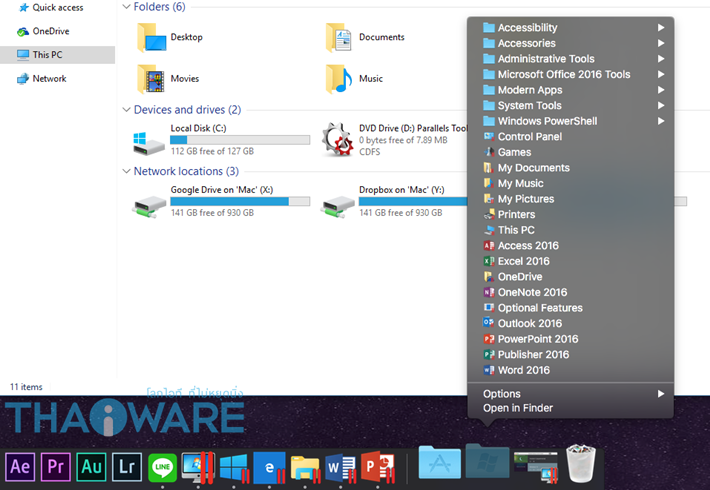Open the Trash in the dock

coord(581,463)
